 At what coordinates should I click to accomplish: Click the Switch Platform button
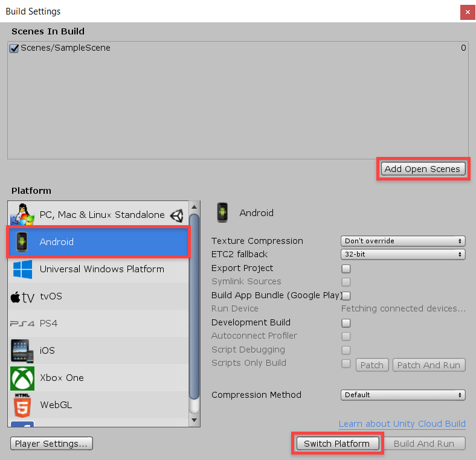click(338, 444)
